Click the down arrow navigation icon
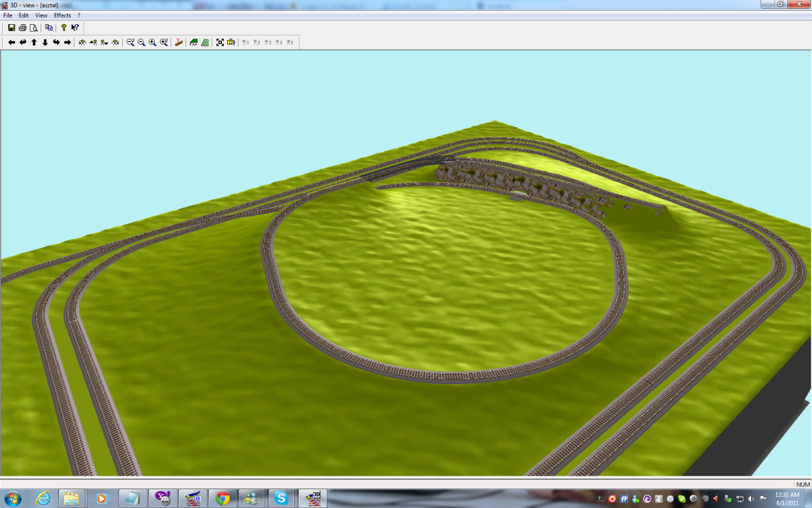Screen dimensions: 812x508 45,43
